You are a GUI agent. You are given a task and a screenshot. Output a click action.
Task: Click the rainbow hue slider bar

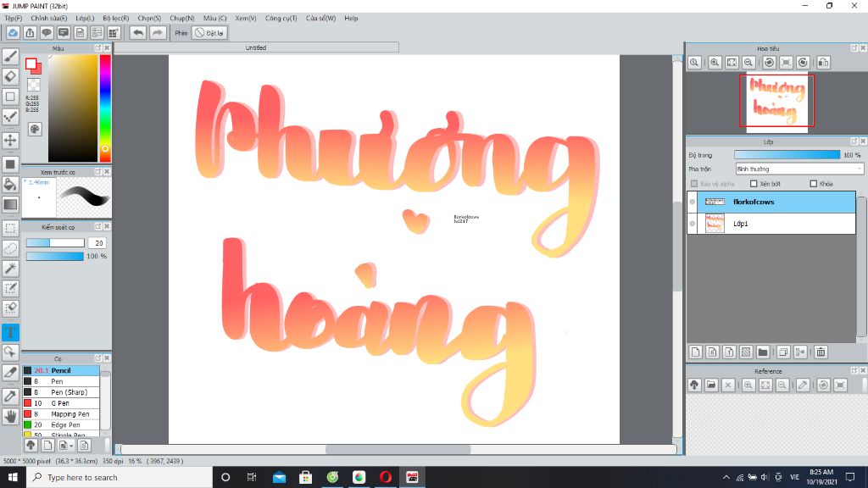coord(104,108)
